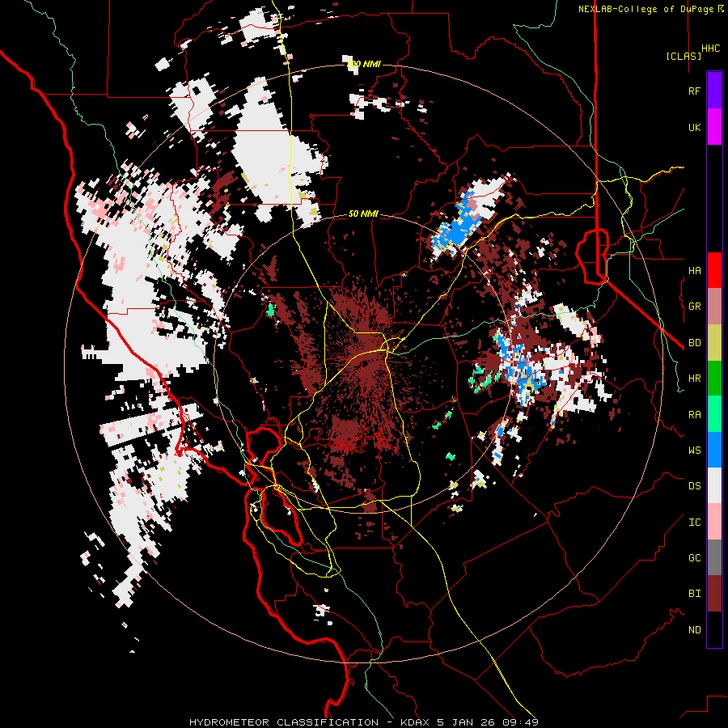Viewport: 728px width, 728px height.
Task: Click the BI legend label
Action: [x=694, y=594]
